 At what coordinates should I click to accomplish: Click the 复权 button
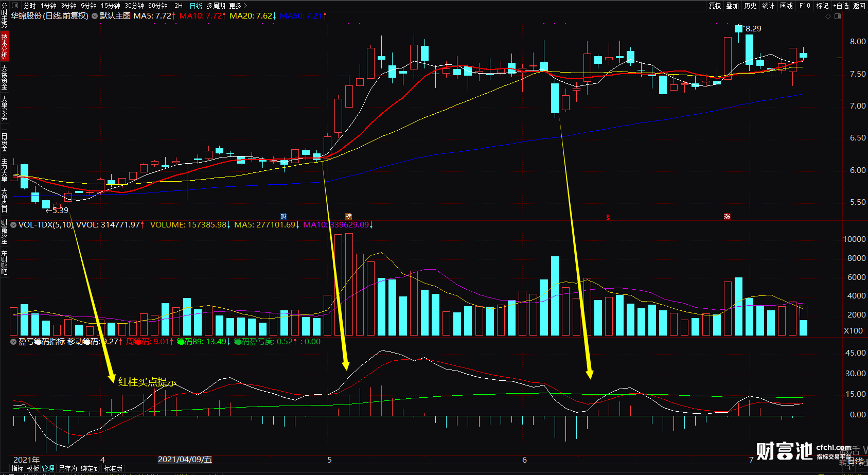(715, 6)
